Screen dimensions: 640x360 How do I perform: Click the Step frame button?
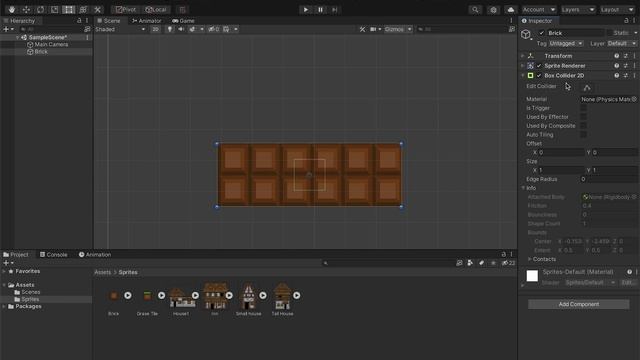click(x=335, y=9)
